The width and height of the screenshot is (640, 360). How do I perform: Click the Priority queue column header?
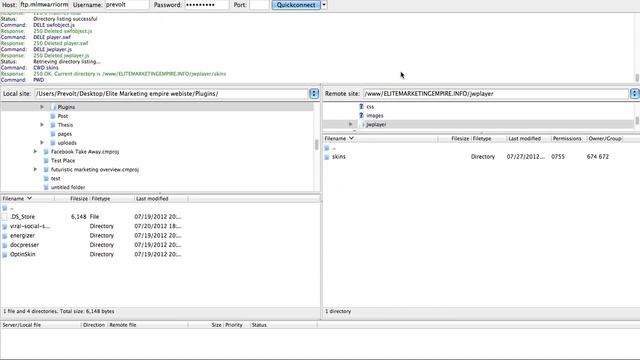pyautogui.click(x=236, y=325)
